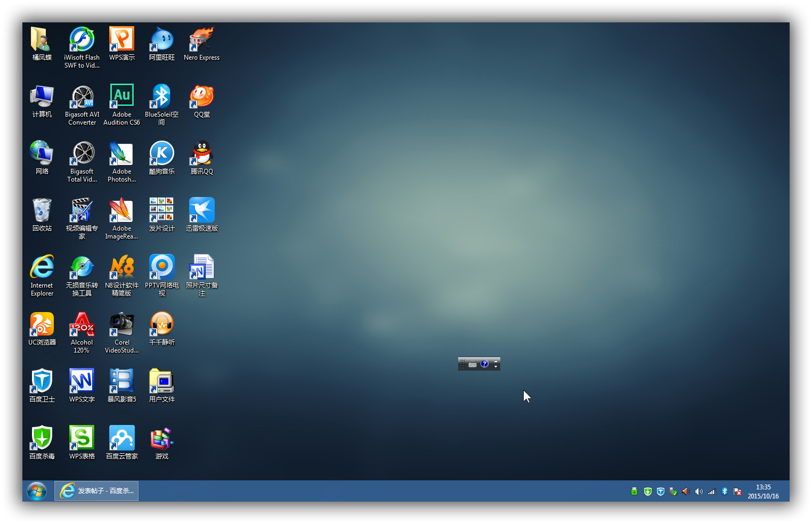This screenshot has width=812, height=524.
Task: Click the Bluetooth tray icon
Action: (x=724, y=492)
